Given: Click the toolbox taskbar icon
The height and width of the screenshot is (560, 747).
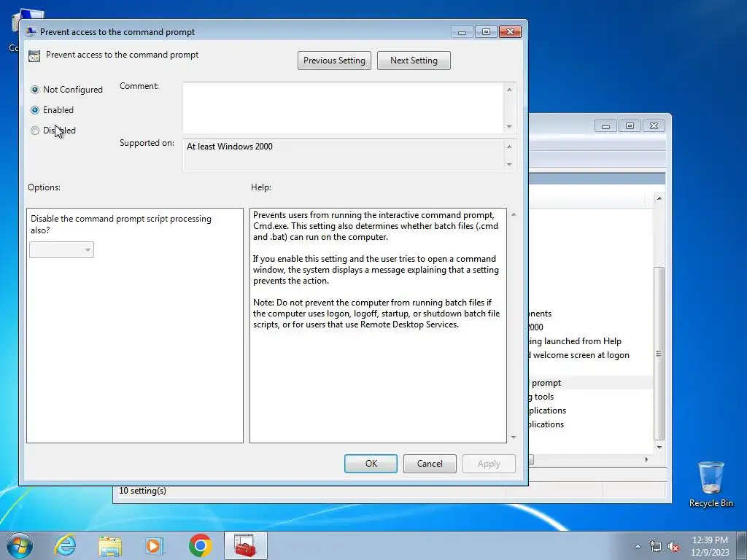Looking at the screenshot, I should click(x=245, y=545).
